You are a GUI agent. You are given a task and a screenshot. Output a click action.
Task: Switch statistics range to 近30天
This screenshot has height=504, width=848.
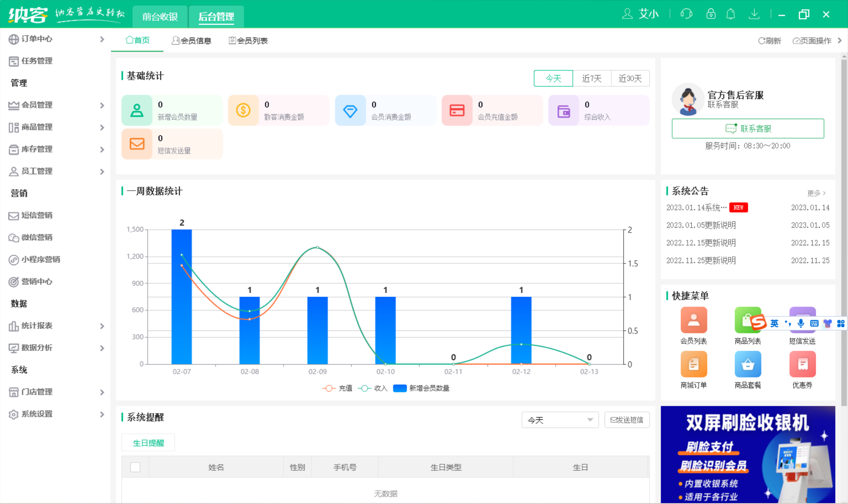tap(630, 78)
